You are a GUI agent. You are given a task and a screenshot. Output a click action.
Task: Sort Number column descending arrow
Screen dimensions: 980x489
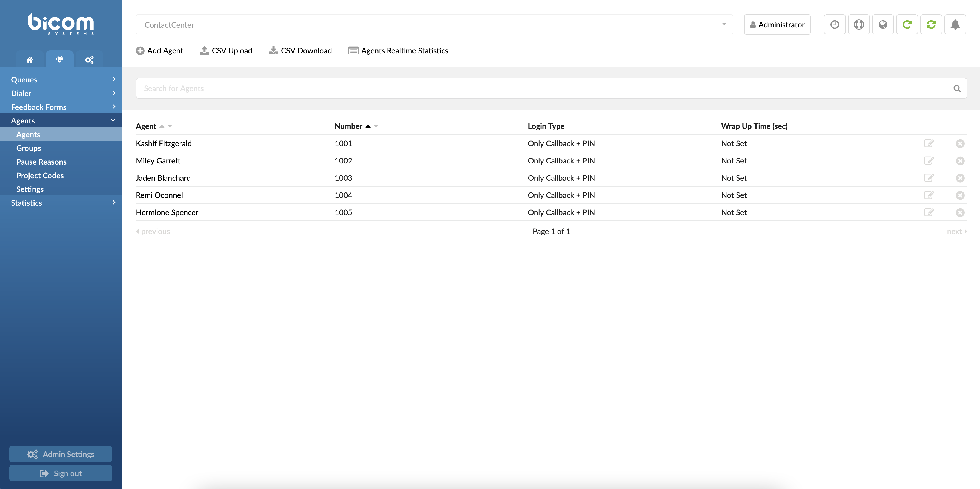coord(376,126)
